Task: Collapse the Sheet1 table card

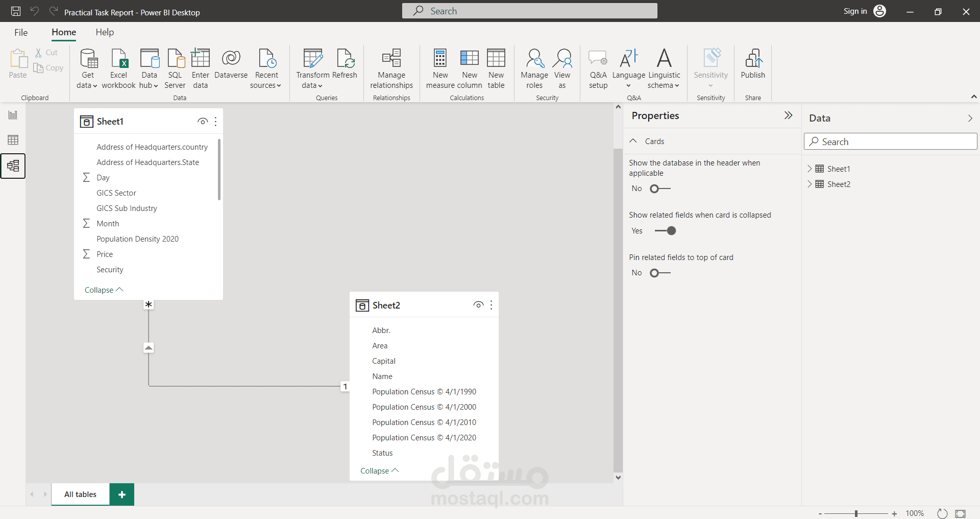Action: (x=104, y=290)
